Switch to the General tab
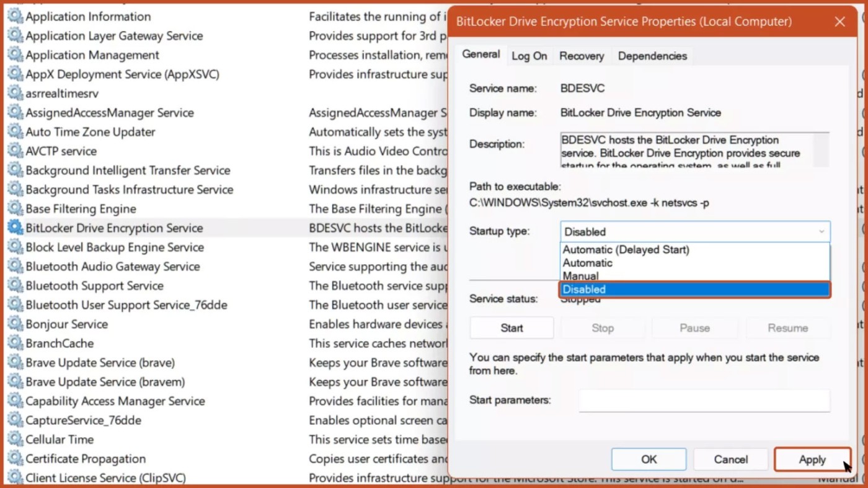868x488 pixels. (480, 55)
